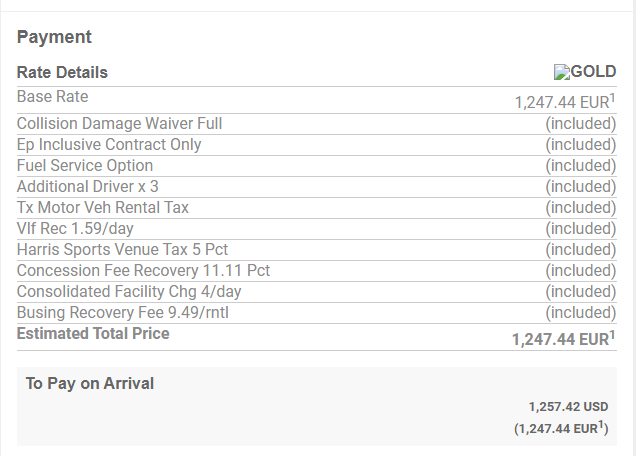This screenshot has width=636, height=456.
Task: Click the 1,257.42 USD amount
Action: coord(568,407)
